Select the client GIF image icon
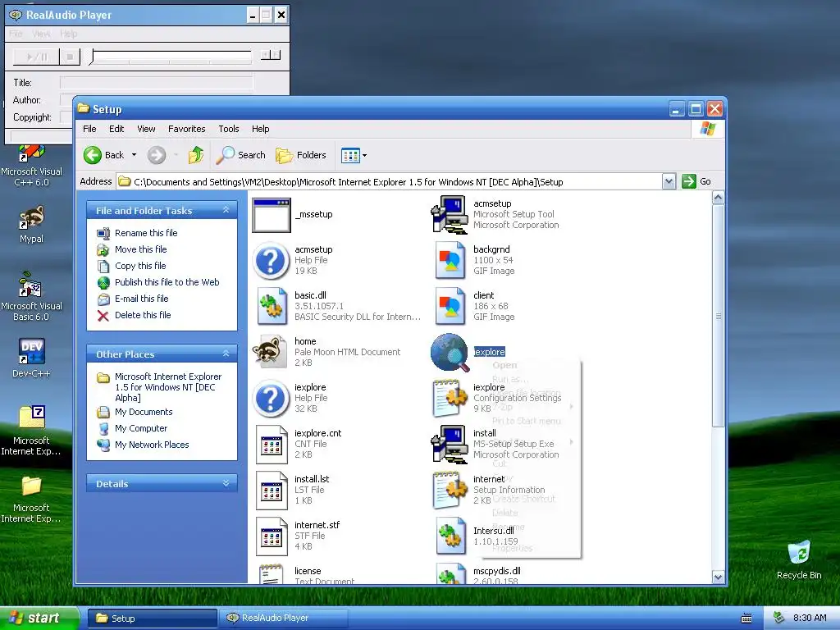This screenshot has width=840, height=630. click(x=450, y=307)
